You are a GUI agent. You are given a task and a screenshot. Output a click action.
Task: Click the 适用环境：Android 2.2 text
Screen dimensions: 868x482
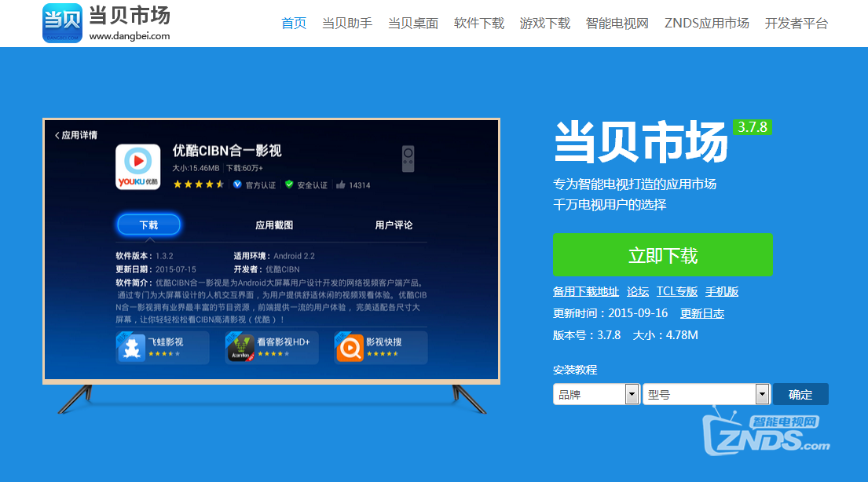click(274, 256)
